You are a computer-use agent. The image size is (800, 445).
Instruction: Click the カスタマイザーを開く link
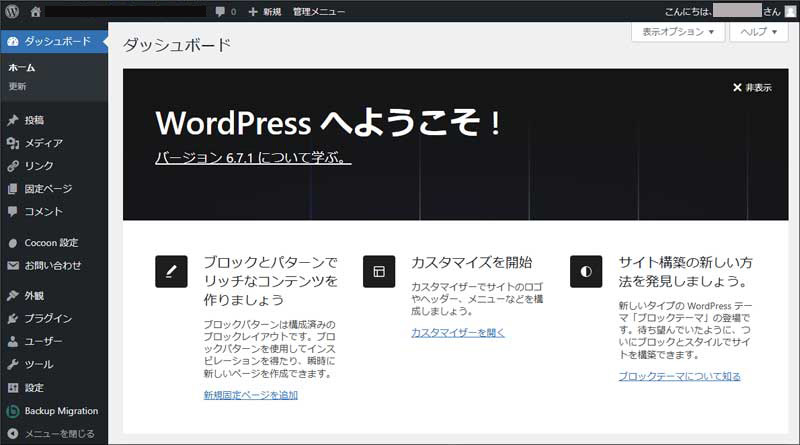(458, 332)
